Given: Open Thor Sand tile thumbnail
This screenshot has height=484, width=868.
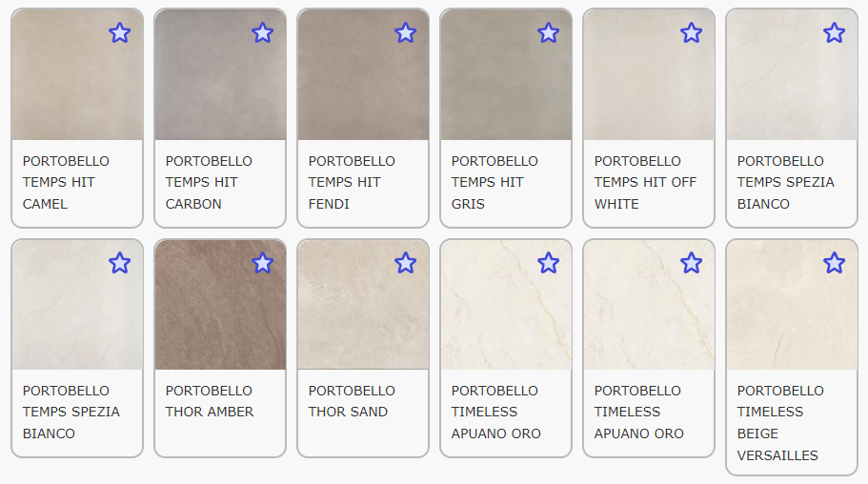Looking at the screenshot, I should (363, 305).
